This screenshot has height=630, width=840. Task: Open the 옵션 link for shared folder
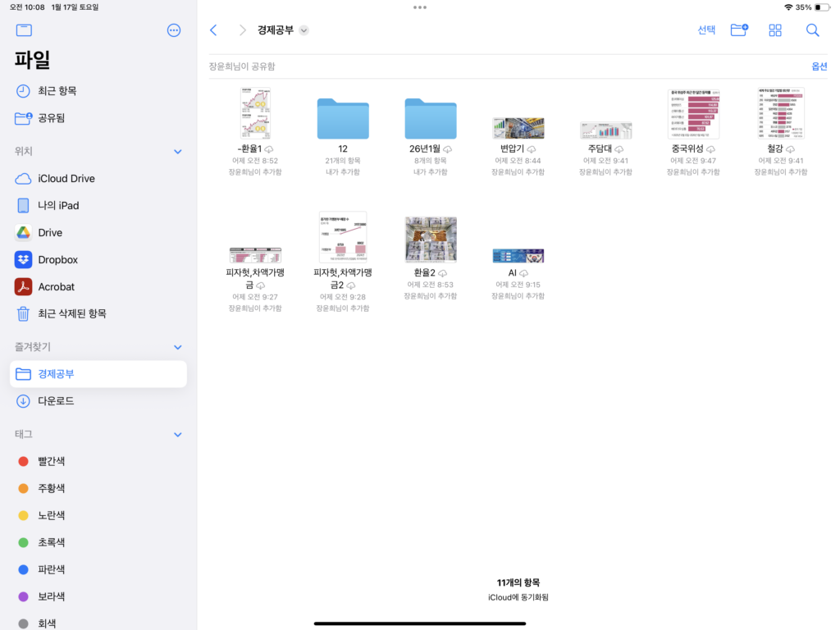pos(819,66)
